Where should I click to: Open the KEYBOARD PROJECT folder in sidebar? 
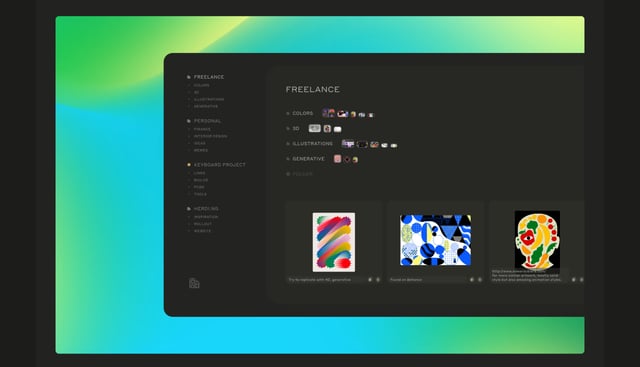pyautogui.click(x=220, y=165)
